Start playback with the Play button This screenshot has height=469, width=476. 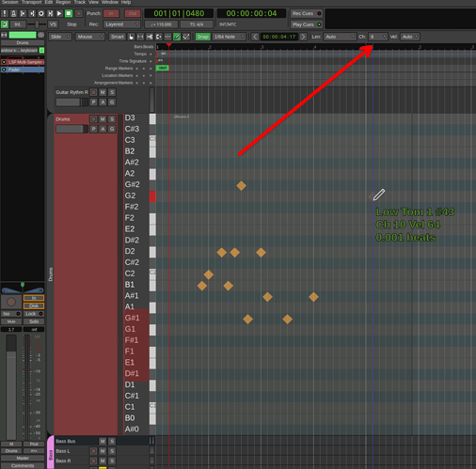(59, 13)
